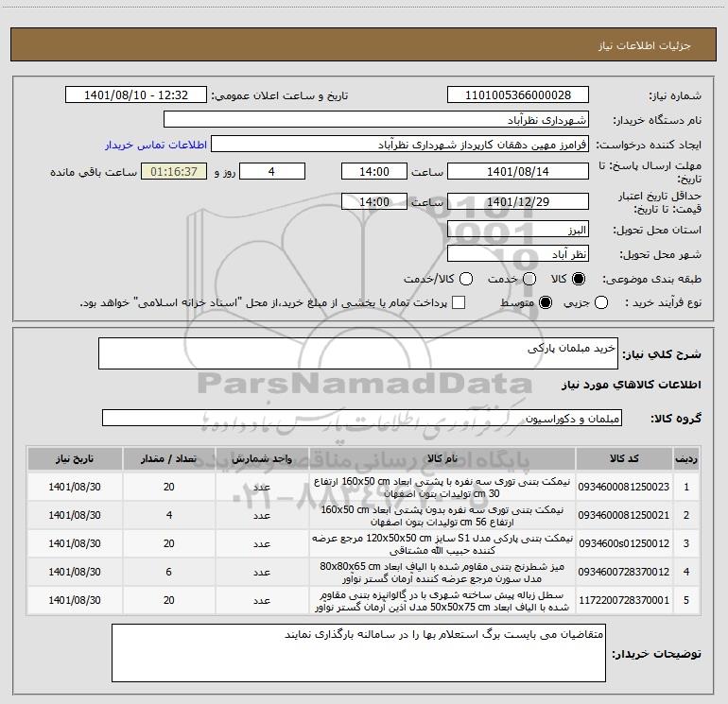Viewport: 728px width, 704px height.
Task: Click row 2 bench without backrest name
Action: pyautogui.click(x=442, y=516)
